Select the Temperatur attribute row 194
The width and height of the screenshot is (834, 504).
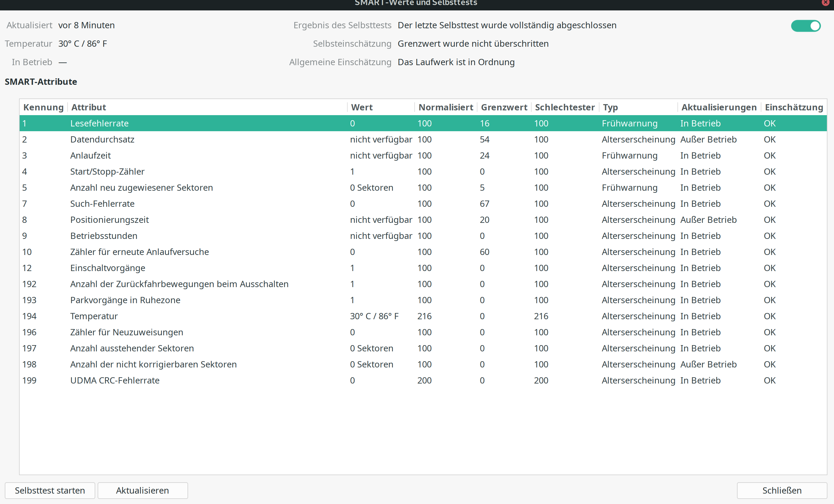94,316
